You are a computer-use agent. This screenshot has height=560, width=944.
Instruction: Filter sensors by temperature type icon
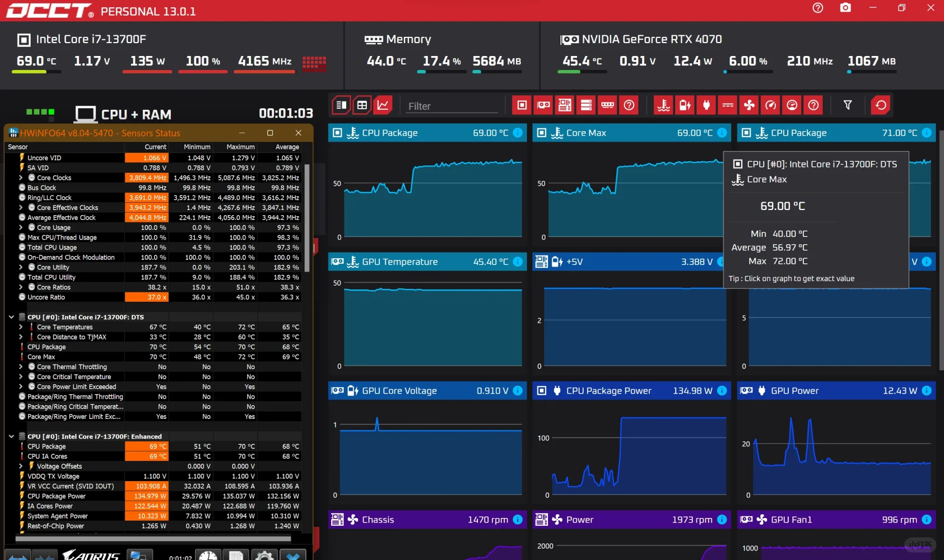coord(663,105)
